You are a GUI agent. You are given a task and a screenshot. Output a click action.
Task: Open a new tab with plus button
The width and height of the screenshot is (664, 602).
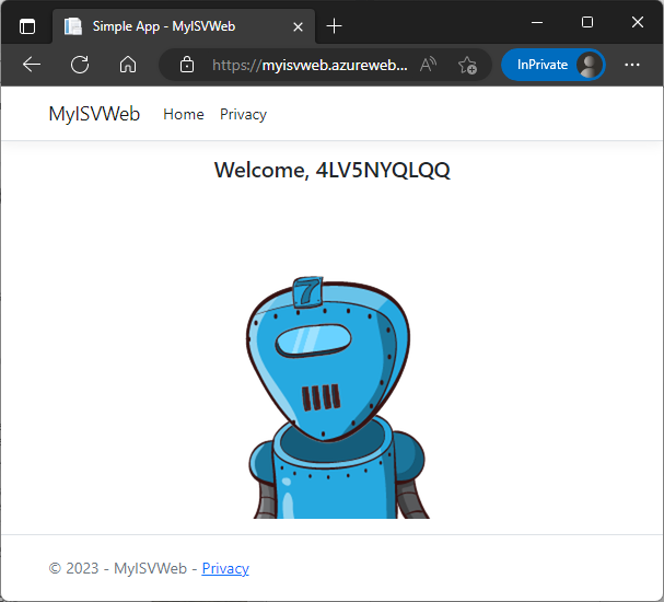(x=334, y=26)
